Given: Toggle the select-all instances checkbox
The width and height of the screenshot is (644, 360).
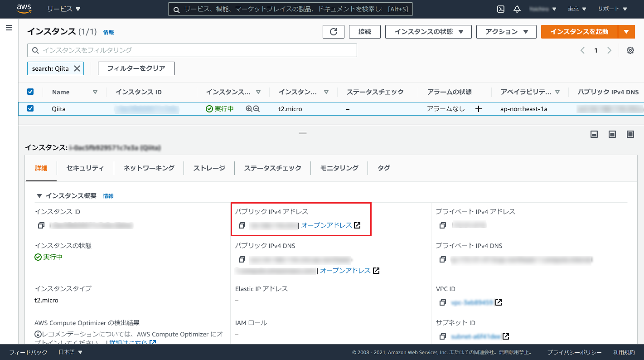Looking at the screenshot, I should point(30,92).
